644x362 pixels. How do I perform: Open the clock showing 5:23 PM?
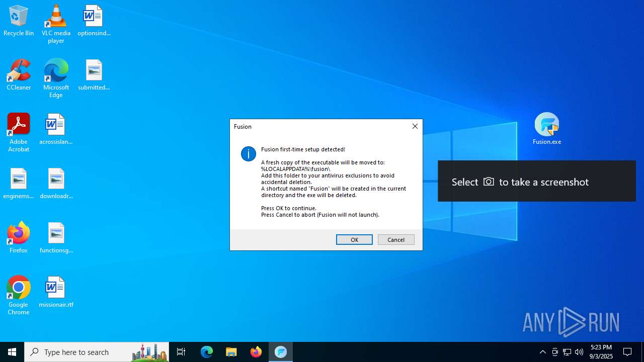[601, 352]
